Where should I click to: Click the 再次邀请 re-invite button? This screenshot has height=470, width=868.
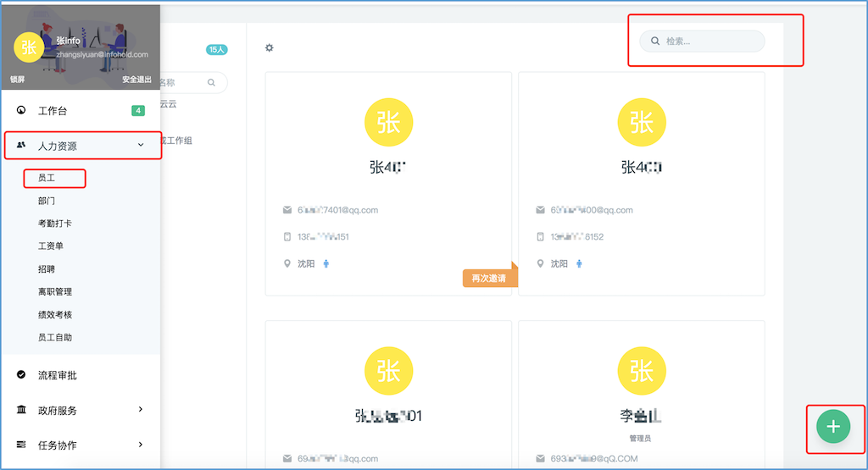tap(488, 278)
